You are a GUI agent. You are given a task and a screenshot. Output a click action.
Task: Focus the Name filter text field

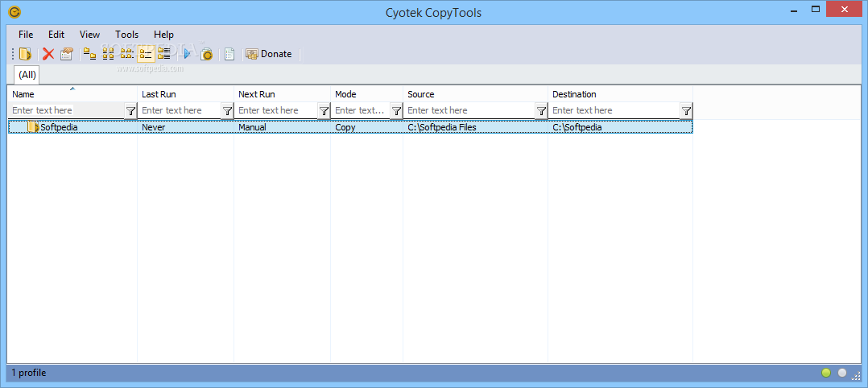[x=66, y=111]
